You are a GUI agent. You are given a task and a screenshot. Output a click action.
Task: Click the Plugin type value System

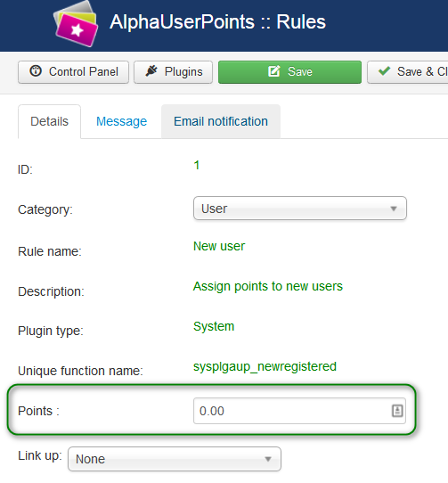point(214,326)
